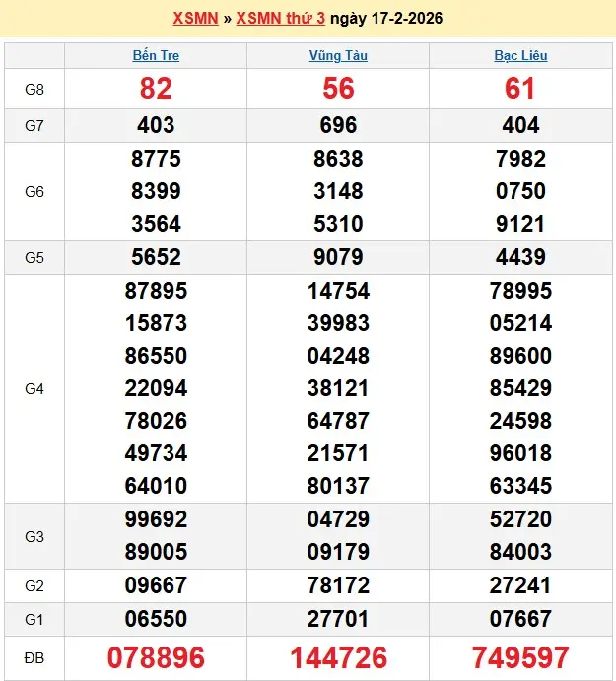
Task: Click the XSMN link in the header
Action: click(x=195, y=19)
